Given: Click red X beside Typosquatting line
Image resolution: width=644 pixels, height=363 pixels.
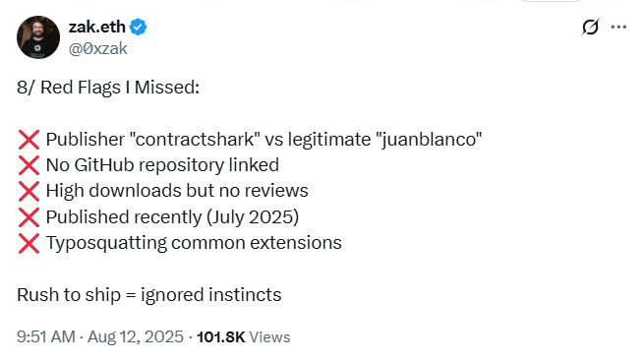Looking at the screenshot, I should coord(29,243).
